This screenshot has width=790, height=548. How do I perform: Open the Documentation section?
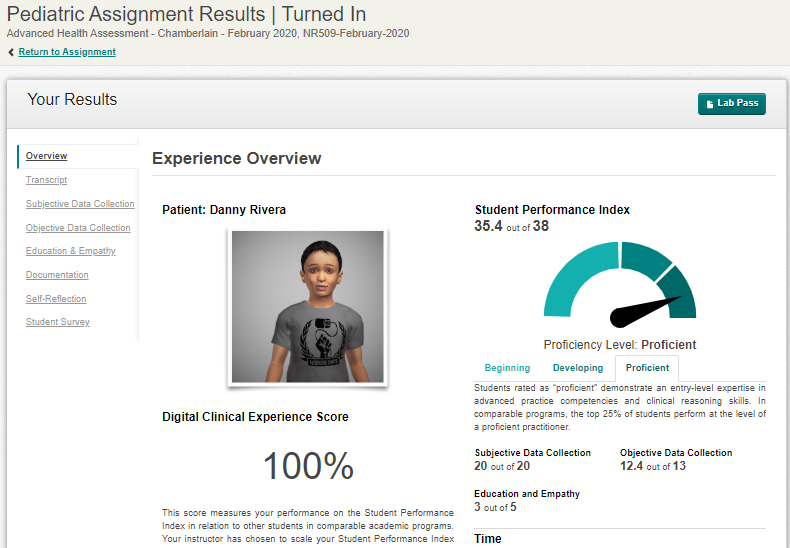point(57,275)
